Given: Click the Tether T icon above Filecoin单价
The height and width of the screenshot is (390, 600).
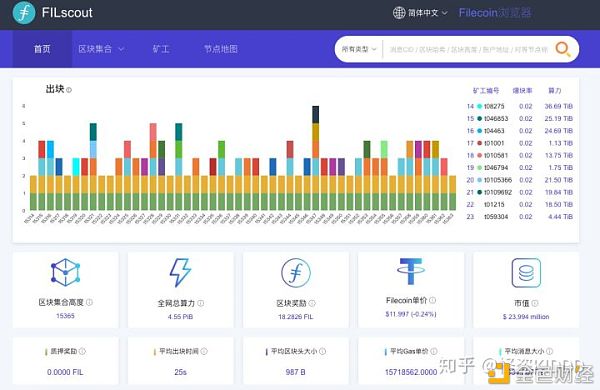Looking at the screenshot, I should (x=411, y=271).
